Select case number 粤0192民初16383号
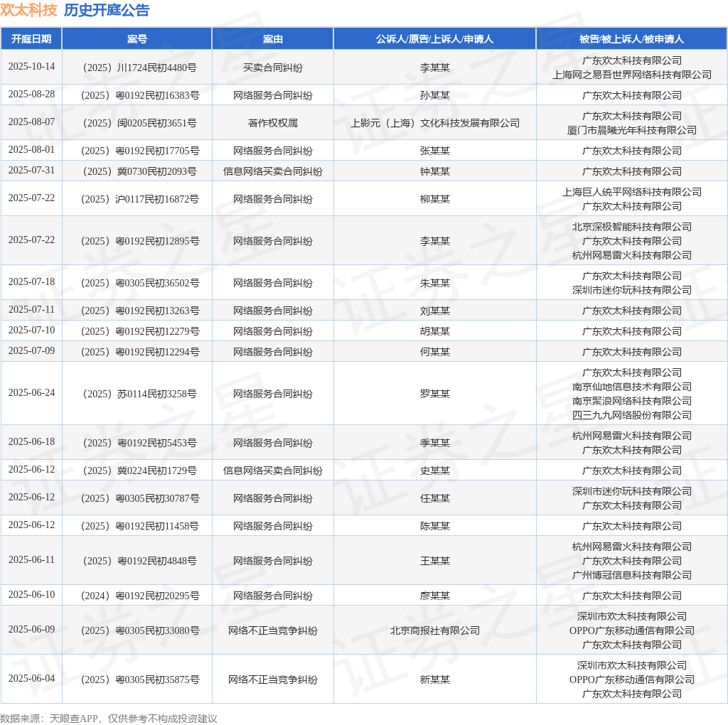728x725 pixels. tap(140, 96)
